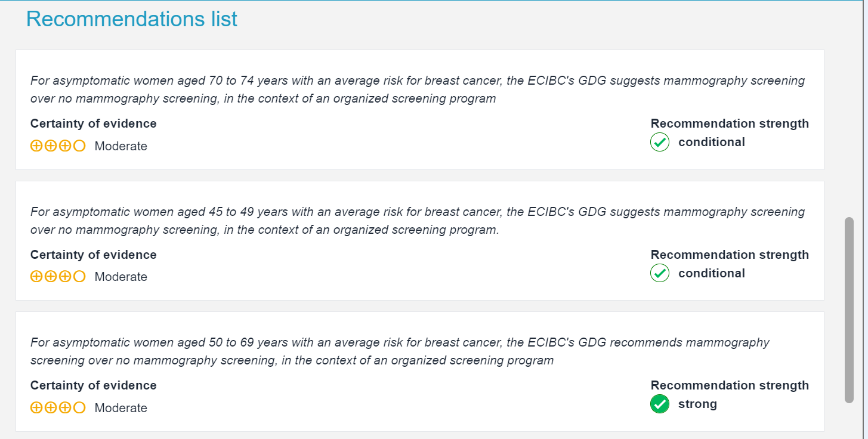Click the Moderate rating indicator in the top card

pyautogui.click(x=121, y=146)
